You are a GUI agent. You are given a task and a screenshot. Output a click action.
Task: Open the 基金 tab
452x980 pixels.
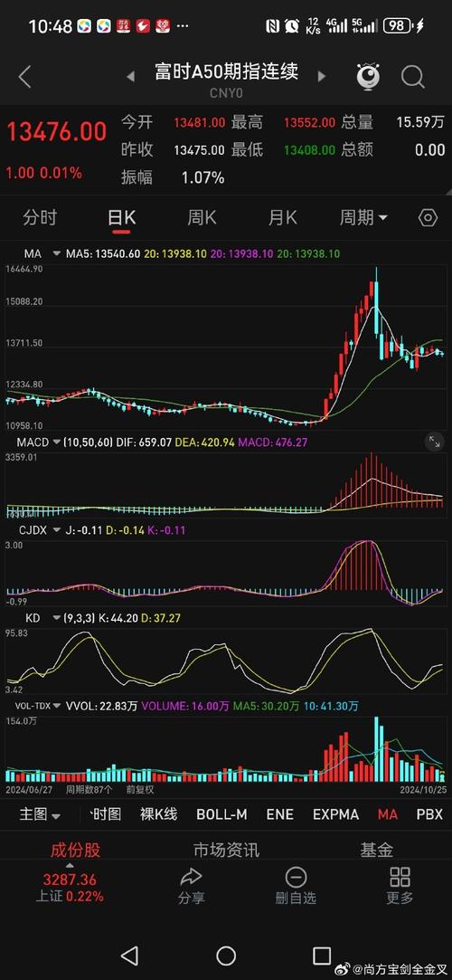376,850
